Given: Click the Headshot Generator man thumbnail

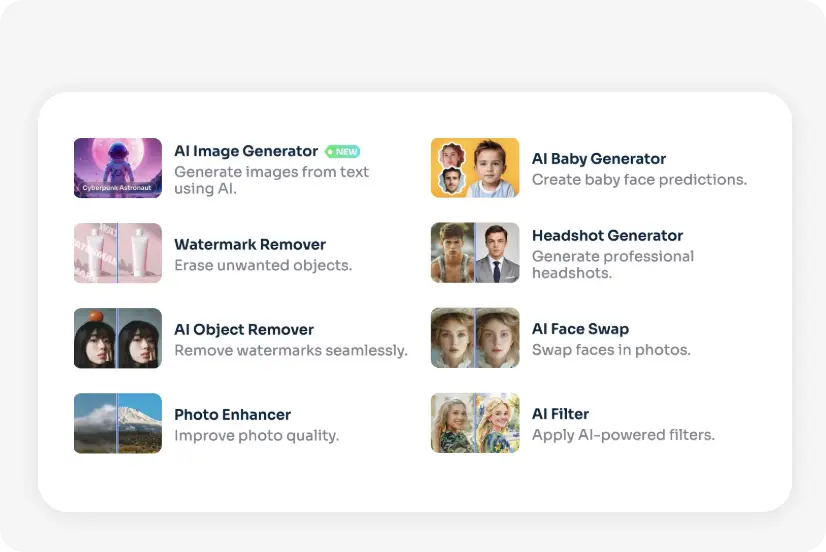Looking at the screenshot, I should (x=475, y=253).
